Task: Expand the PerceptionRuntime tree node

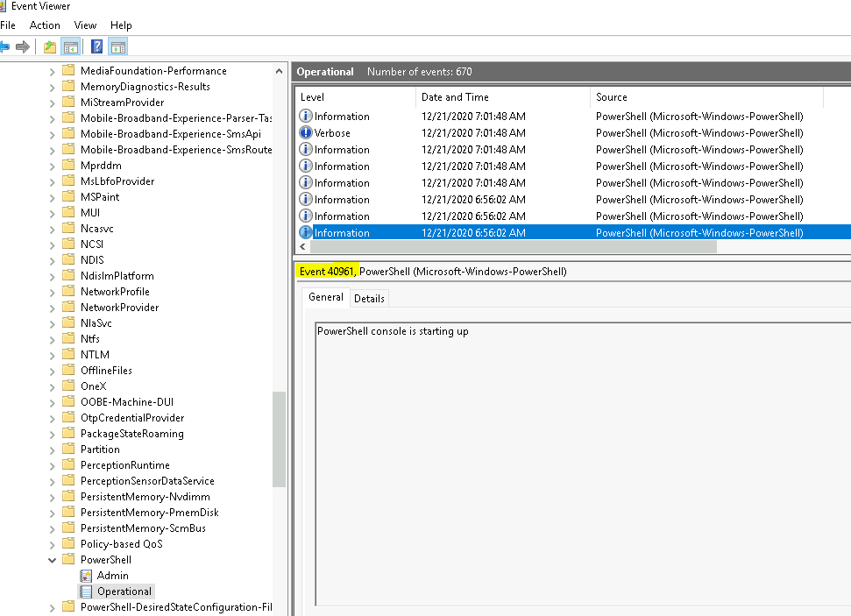Action: 52,466
